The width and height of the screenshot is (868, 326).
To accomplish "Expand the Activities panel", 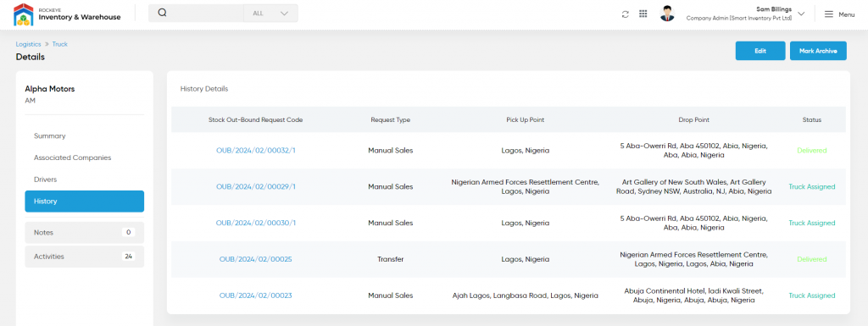I will [85, 257].
